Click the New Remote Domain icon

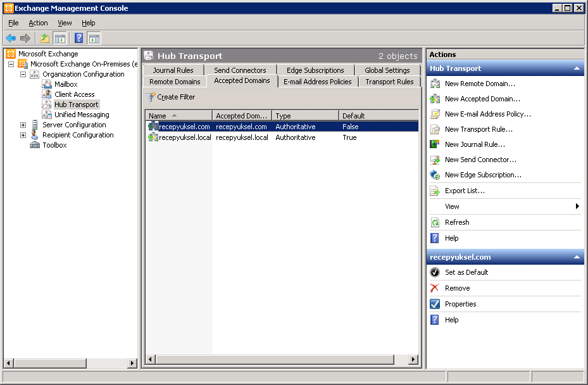pos(435,84)
